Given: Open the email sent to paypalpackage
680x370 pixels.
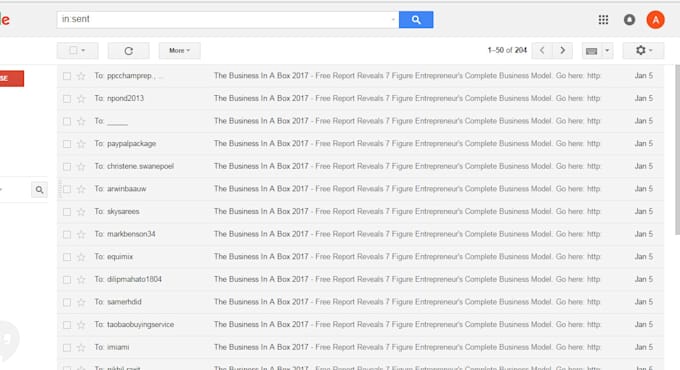Looking at the screenshot, I should (x=360, y=144).
